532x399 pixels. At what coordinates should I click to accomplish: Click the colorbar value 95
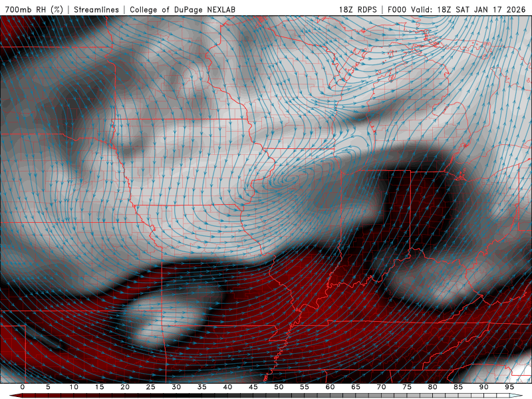click(x=509, y=387)
